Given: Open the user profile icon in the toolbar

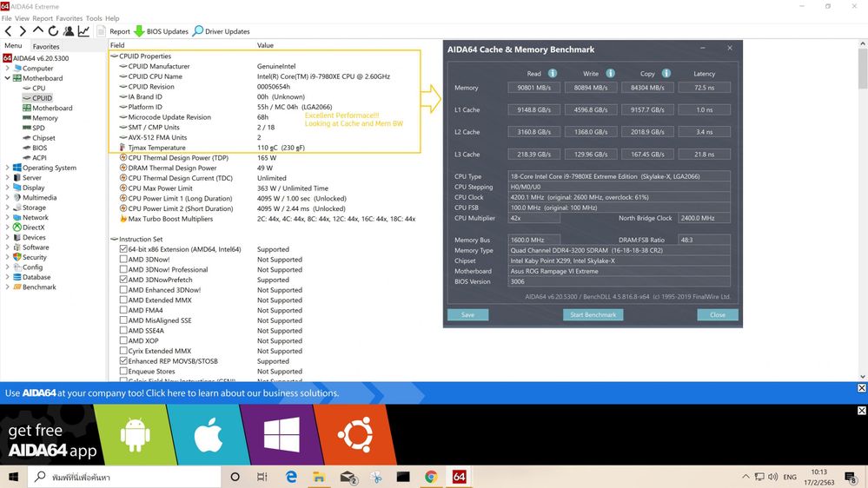Looking at the screenshot, I should point(69,31).
